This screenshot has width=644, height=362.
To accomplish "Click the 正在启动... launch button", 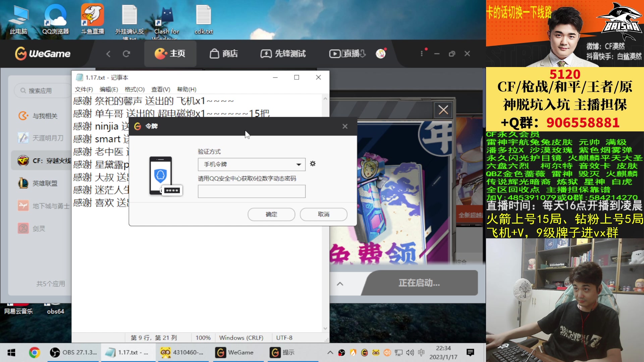I will (419, 283).
